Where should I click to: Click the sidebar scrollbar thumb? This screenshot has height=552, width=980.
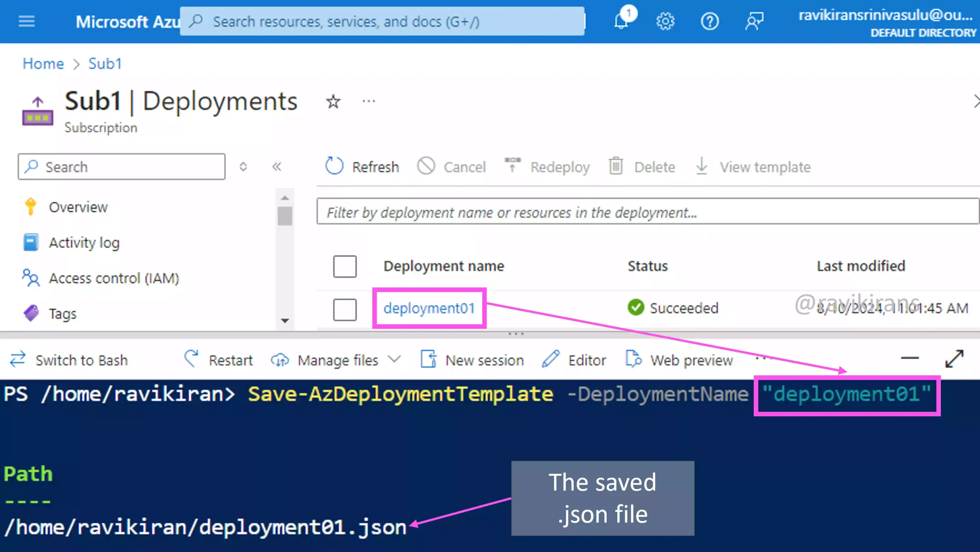point(285,215)
